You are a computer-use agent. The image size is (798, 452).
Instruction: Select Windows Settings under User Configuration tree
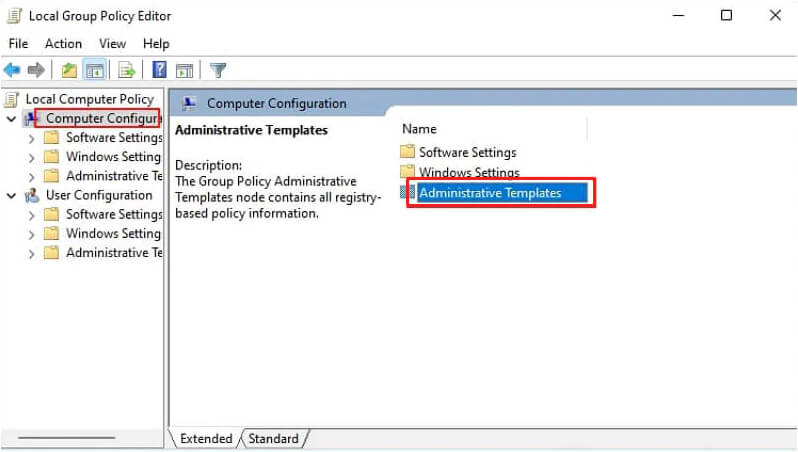click(113, 234)
